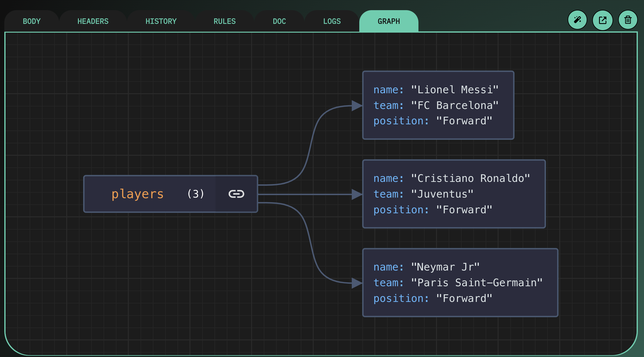The height and width of the screenshot is (357, 644).
Task: Switch to the HEADERS tab
Action: coord(93,21)
